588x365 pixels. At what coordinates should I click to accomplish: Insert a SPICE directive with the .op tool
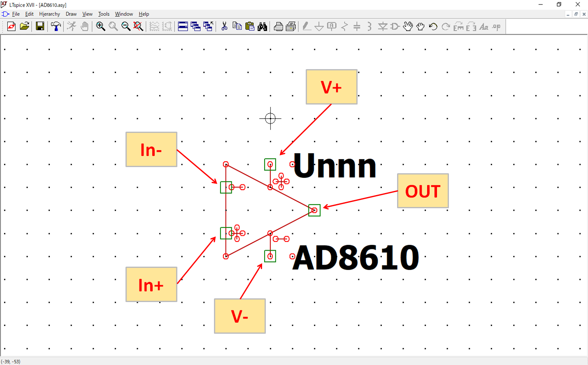click(x=495, y=27)
